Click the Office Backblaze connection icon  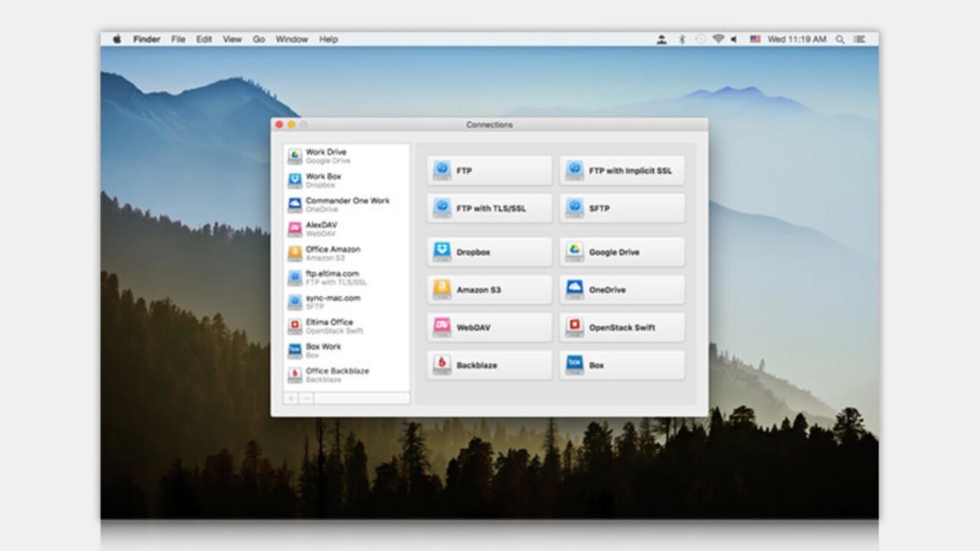[x=295, y=375]
